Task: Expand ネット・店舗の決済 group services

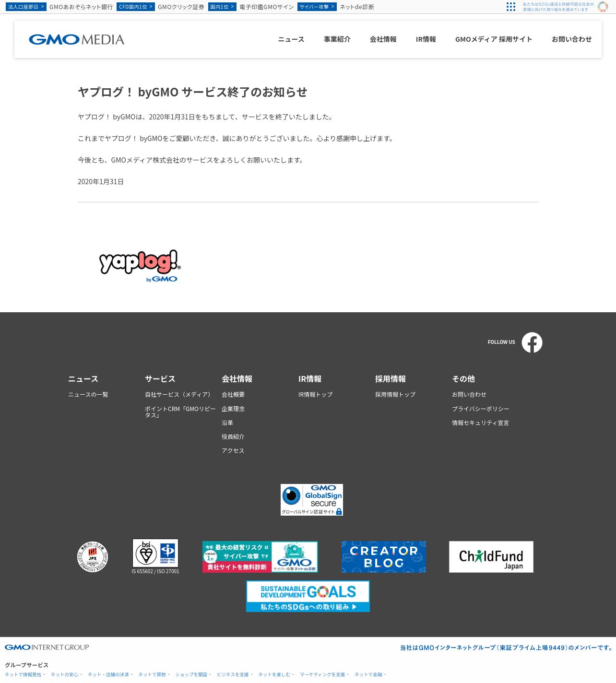Action: pos(110,675)
